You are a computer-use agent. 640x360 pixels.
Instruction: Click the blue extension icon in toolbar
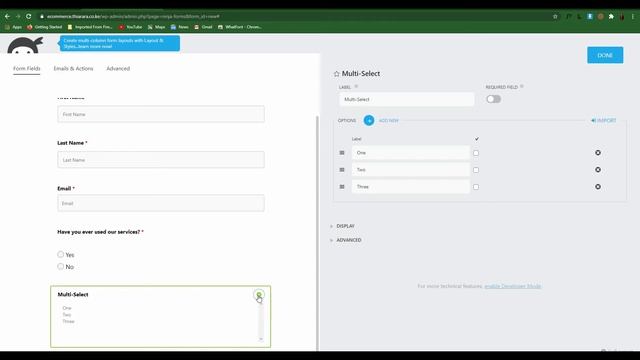coord(590,16)
